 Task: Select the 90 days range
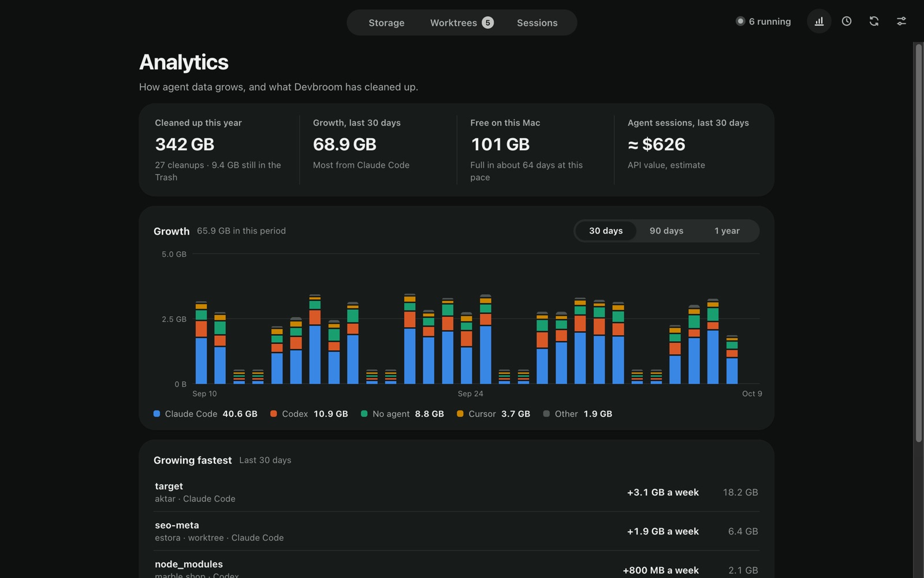click(x=666, y=231)
